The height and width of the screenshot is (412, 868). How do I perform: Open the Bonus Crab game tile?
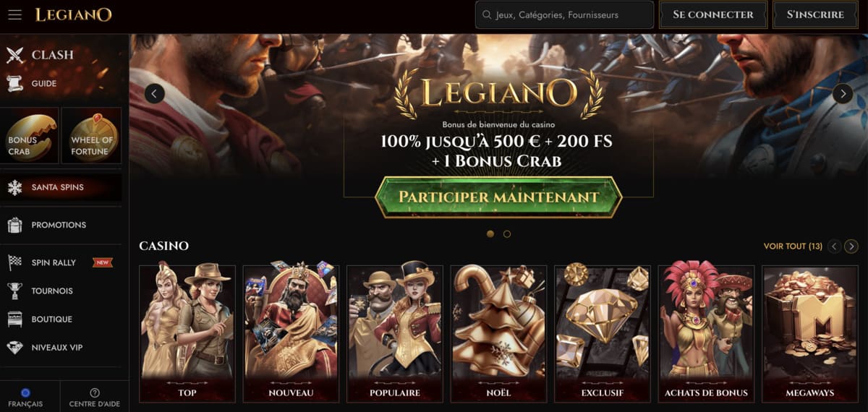[30, 135]
